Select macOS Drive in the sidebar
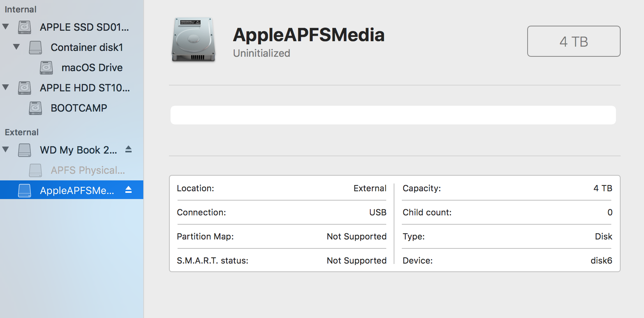Screen dimensions: 644x318 pyautogui.click(x=92, y=68)
